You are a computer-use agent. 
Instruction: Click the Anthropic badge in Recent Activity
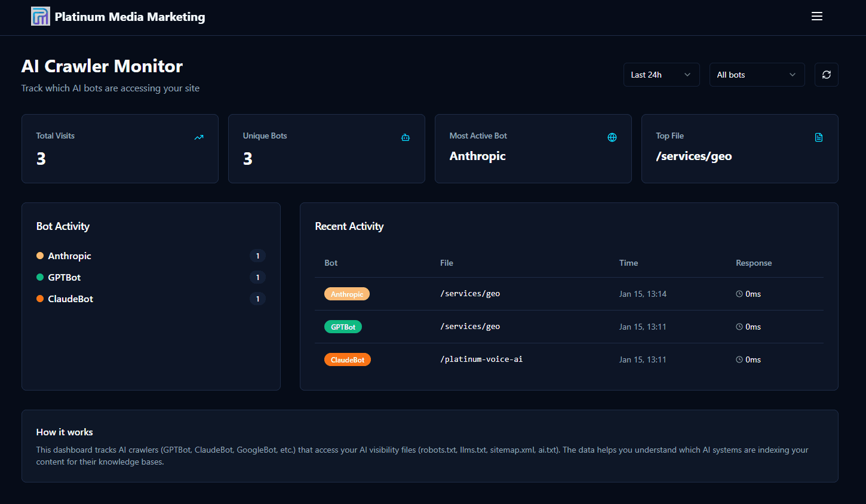click(x=346, y=293)
